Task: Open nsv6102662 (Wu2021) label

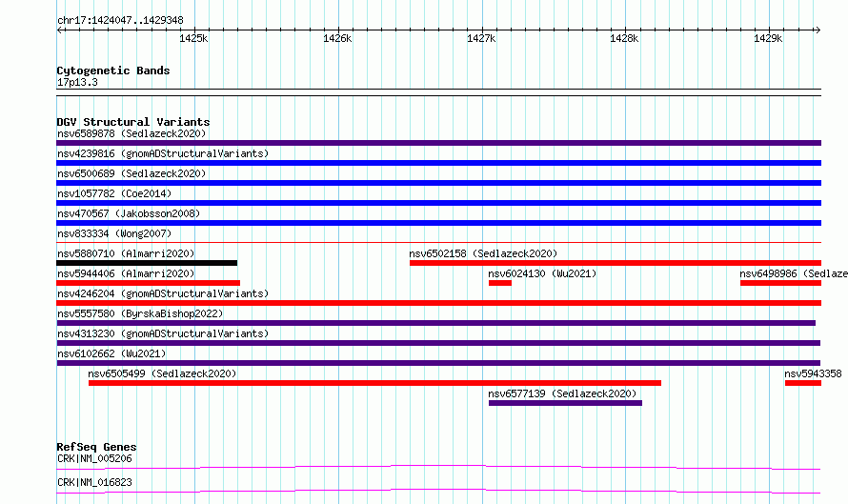Action: tap(111, 353)
